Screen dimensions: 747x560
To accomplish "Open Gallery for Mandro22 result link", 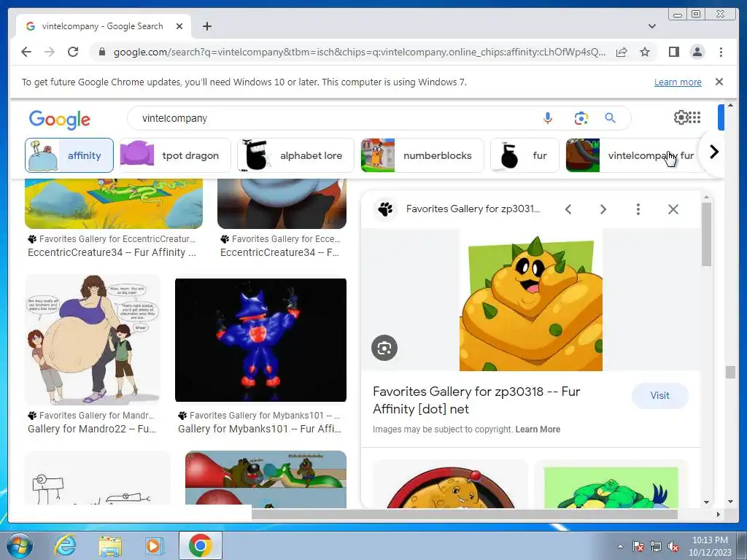I will coord(91,429).
